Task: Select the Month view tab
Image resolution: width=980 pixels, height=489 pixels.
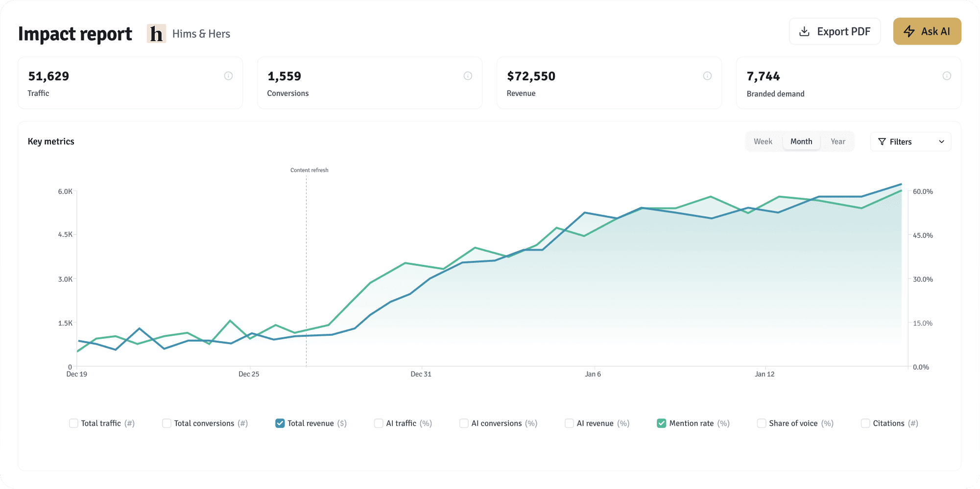Action: 801,141
